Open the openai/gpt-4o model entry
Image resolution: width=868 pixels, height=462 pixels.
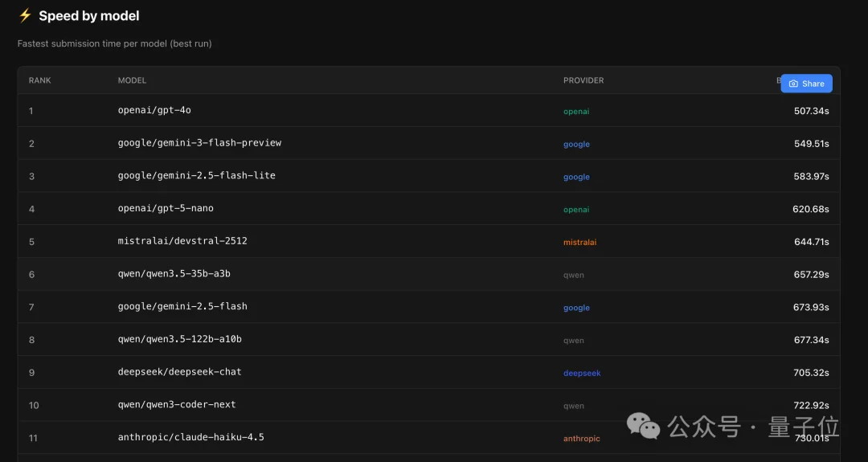[154, 110]
